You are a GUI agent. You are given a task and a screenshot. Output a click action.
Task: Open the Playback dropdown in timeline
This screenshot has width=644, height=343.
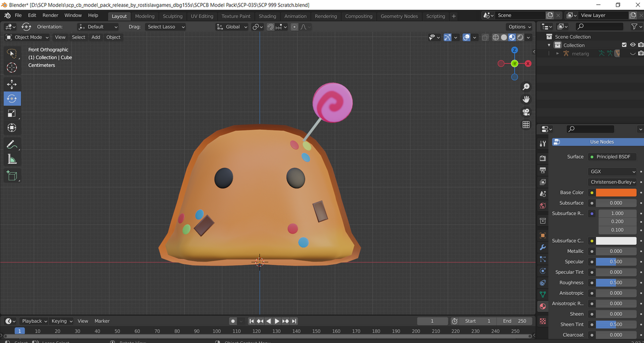coord(34,321)
